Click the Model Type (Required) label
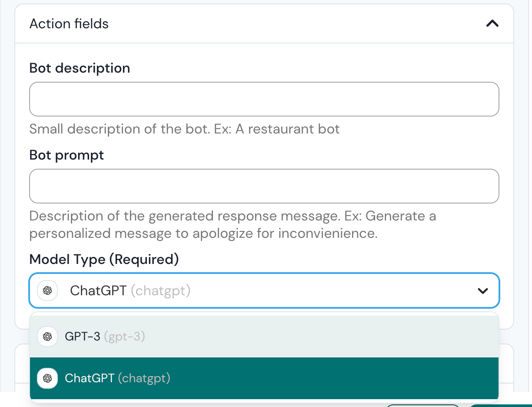 104,260
